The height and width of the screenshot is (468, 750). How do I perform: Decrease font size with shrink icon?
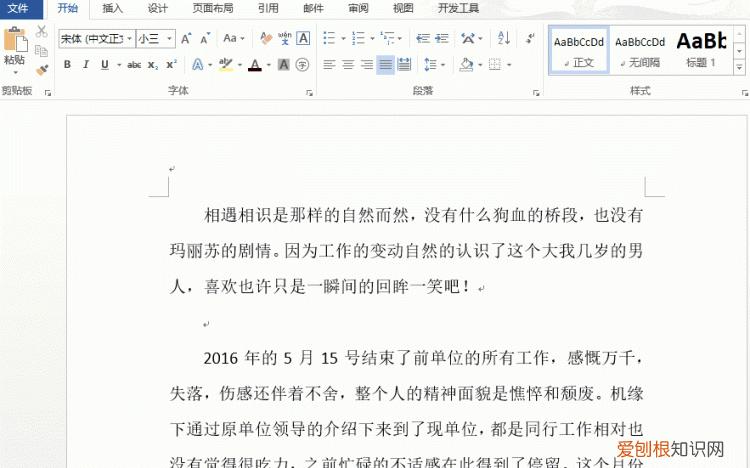pyautogui.click(x=205, y=38)
